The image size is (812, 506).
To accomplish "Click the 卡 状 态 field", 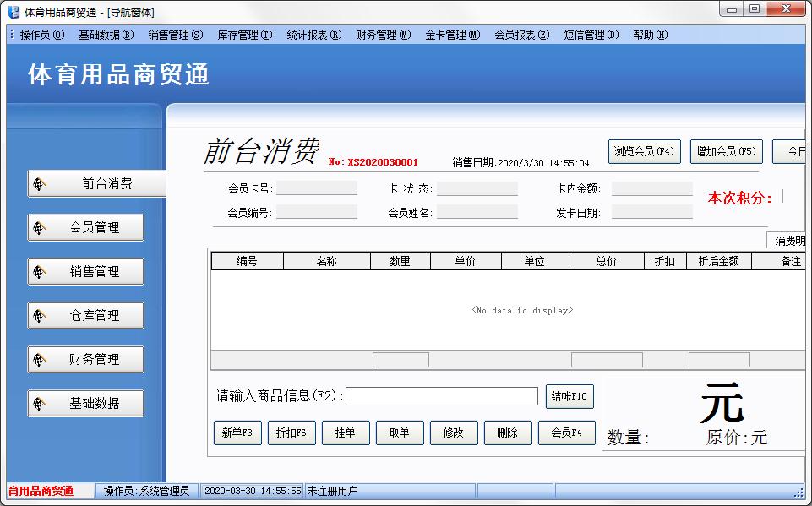I will pyautogui.click(x=477, y=188).
